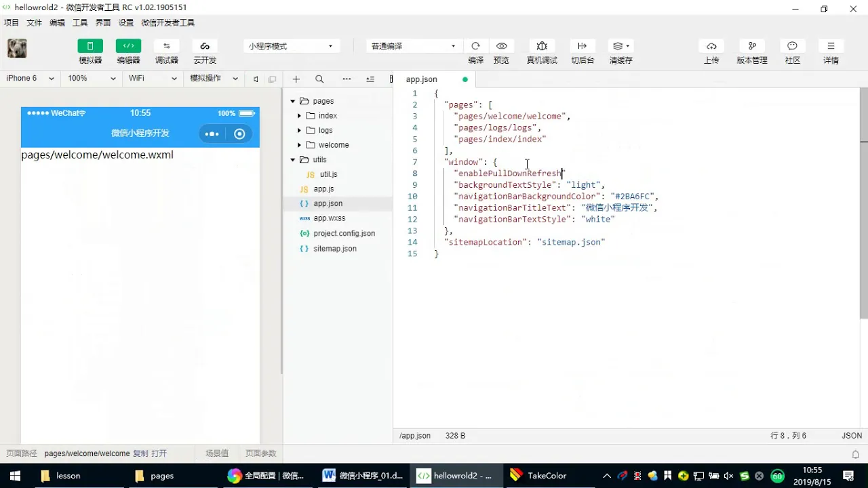Open app.wxss in the file tree

click(x=329, y=218)
